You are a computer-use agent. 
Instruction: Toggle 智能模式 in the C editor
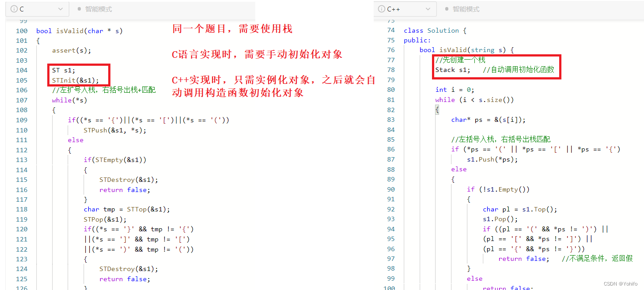pyautogui.click(x=95, y=9)
